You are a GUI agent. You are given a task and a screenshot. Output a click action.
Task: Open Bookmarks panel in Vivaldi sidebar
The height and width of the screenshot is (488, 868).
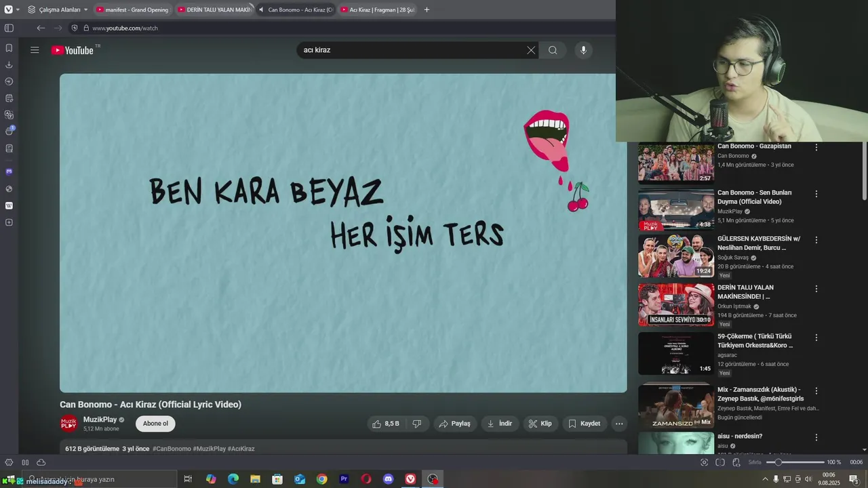point(9,48)
